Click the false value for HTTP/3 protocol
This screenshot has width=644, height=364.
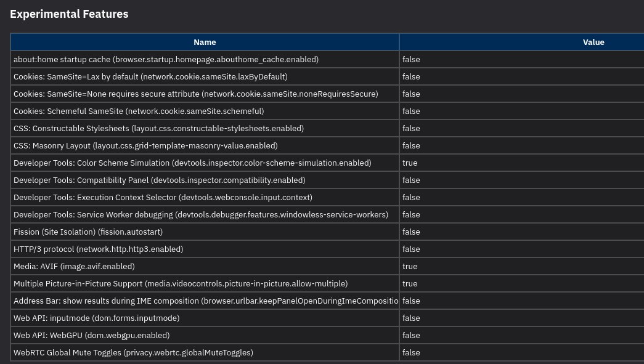pyautogui.click(x=411, y=249)
